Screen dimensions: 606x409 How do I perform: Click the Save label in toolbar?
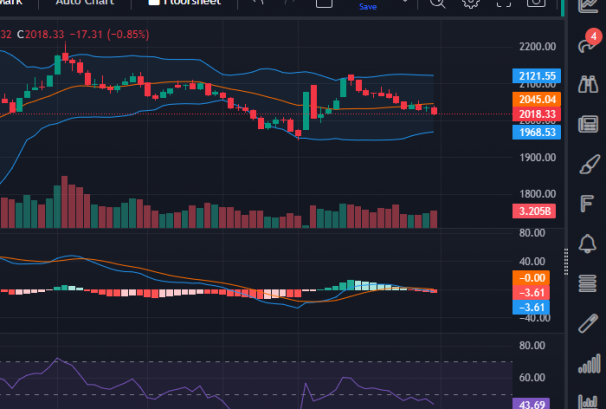click(368, 7)
